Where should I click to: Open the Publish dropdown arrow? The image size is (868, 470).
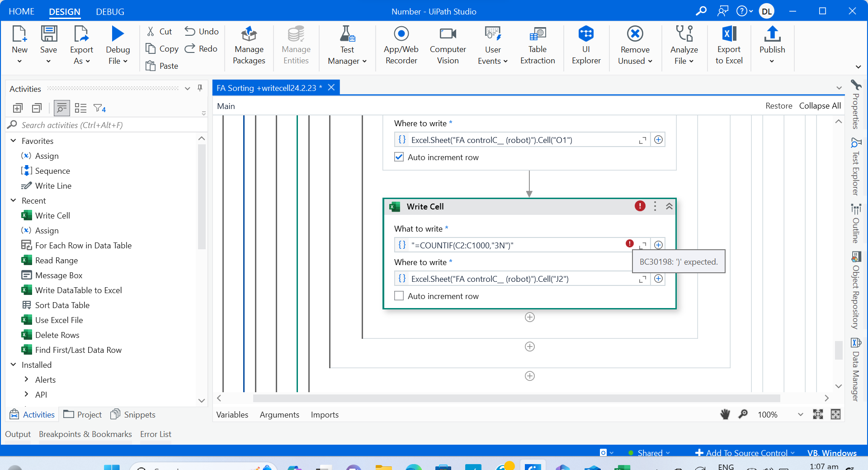coord(772,61)
